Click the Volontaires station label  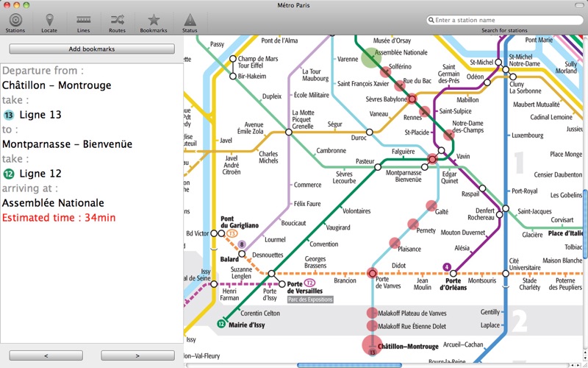click(356, 211)
